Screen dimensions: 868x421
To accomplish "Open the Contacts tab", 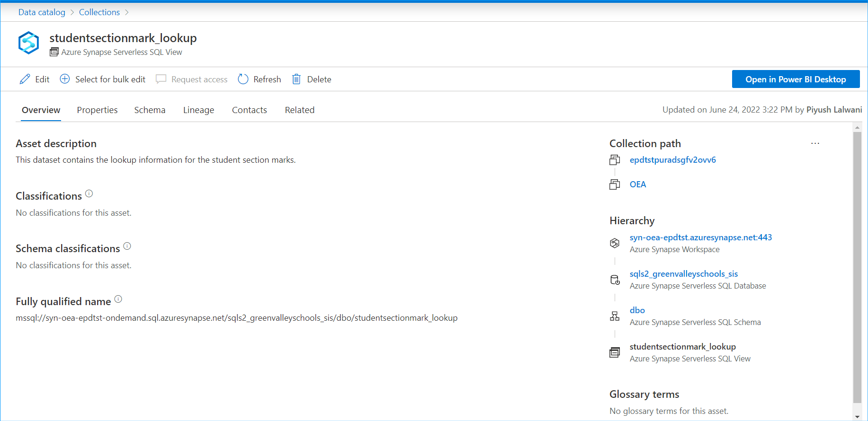I will coord(250,110).
